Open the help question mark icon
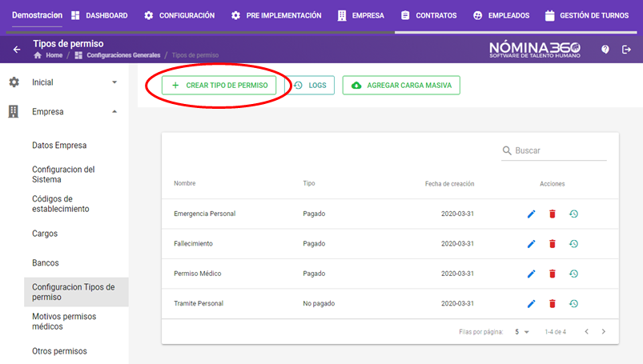Viewport: 643px width, 364px height. point(605,50)
